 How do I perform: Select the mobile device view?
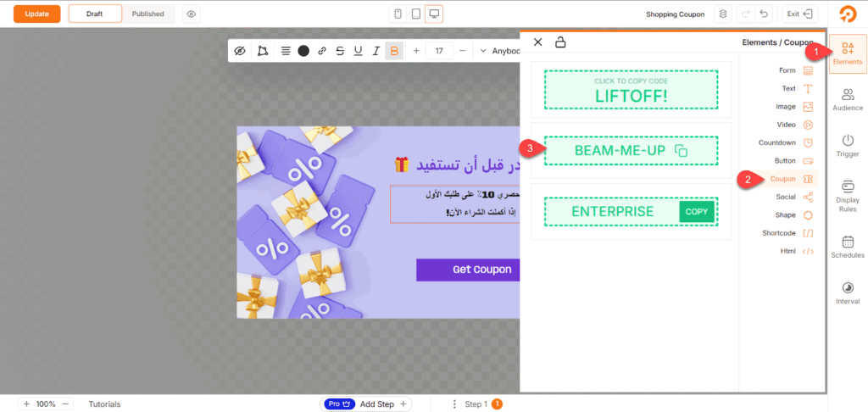398,14
